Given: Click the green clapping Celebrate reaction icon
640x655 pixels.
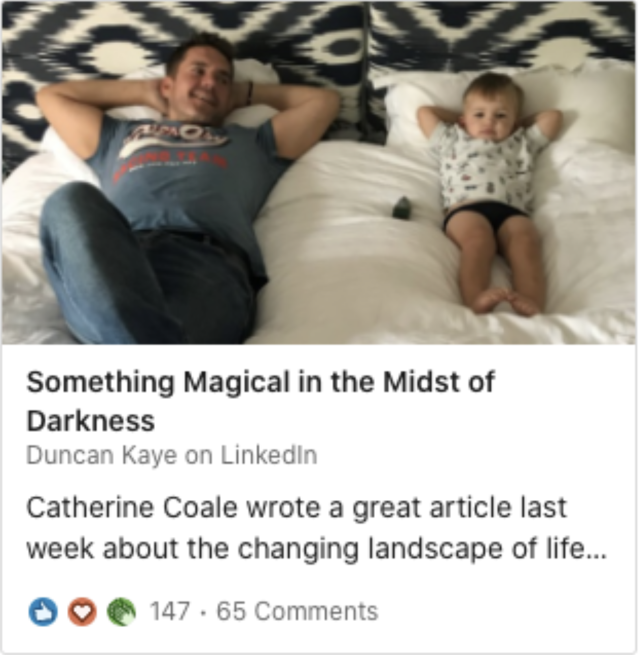Looking at the screenshot, I should pyautogui.click(x=122, y=612).
